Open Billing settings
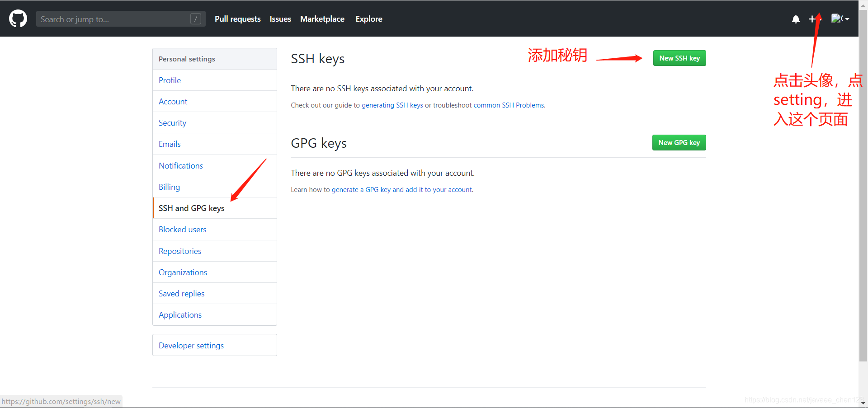 pos(215,187)
